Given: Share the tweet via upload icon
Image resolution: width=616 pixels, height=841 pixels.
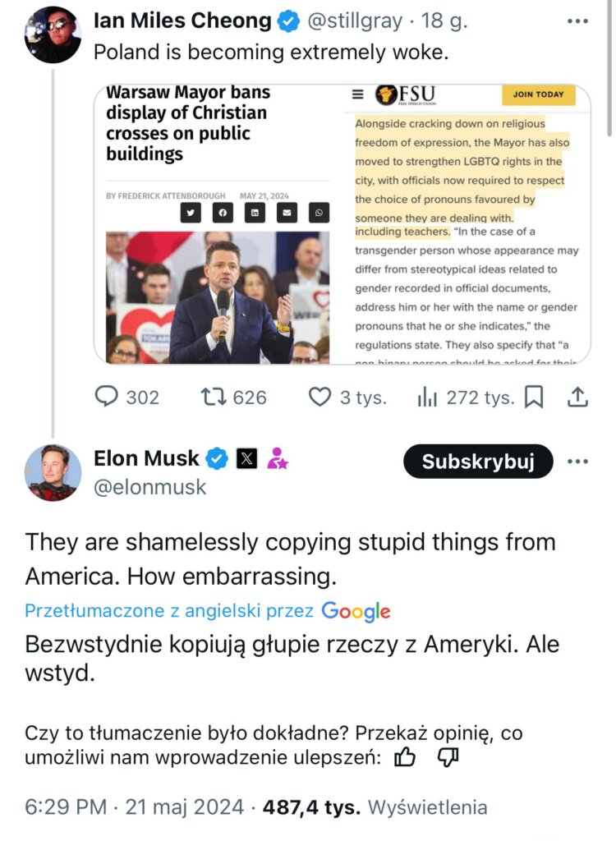Looking at the screenshot, I should (578, 398).
